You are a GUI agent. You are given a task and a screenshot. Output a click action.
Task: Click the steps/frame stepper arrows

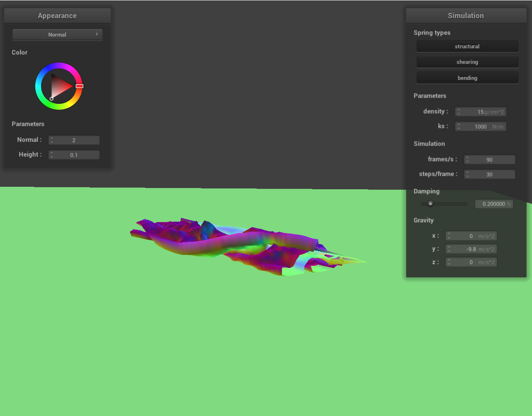(468, 174)
